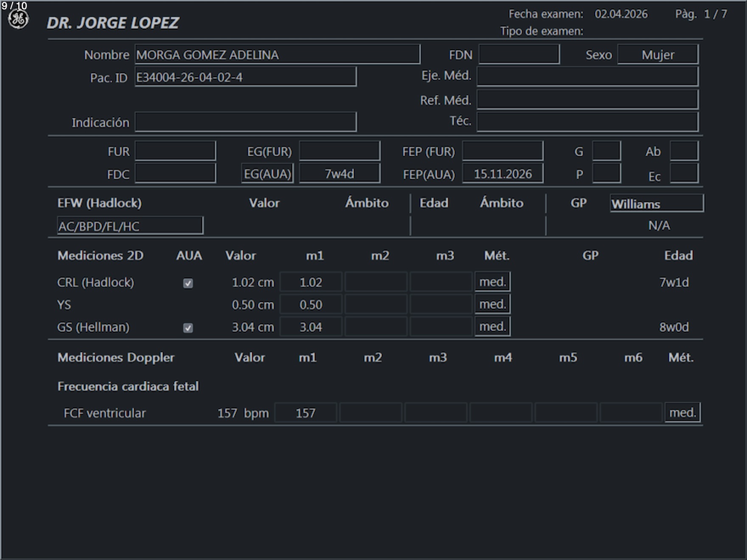Screen dimensions: 747x560
Task: Toggle the CRL (Hadlock) AUA checkbox
Action: pos(188,283)
